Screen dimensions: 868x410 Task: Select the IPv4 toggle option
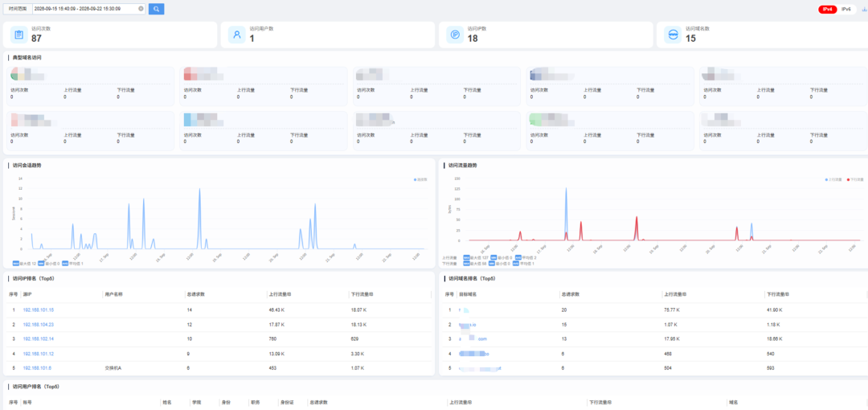[x=828, y=10]
